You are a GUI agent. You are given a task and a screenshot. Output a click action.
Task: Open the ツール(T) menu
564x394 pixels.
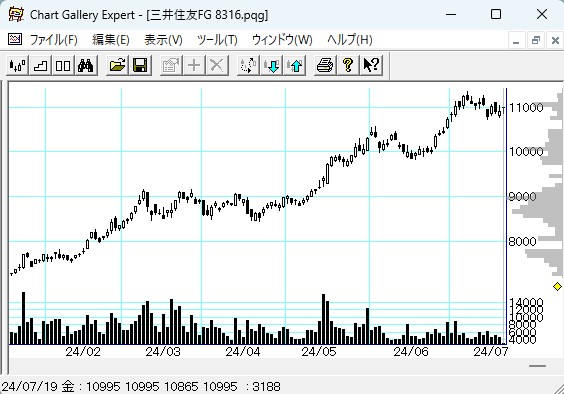click(217, 40)
